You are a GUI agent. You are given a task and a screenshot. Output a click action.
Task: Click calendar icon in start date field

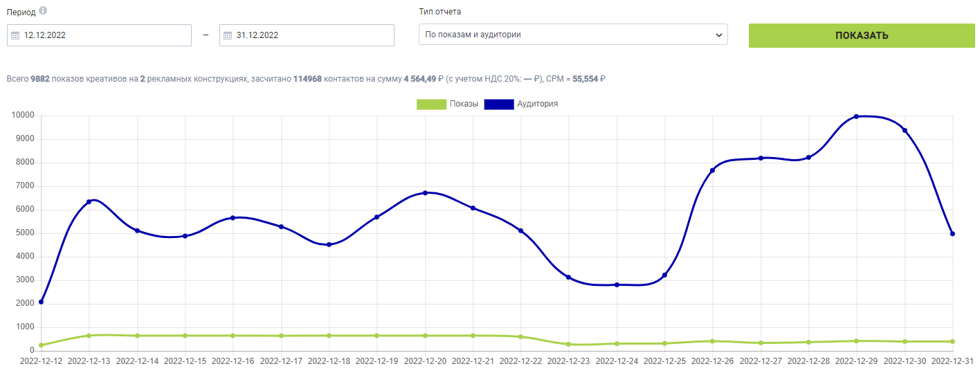(15, 35)
